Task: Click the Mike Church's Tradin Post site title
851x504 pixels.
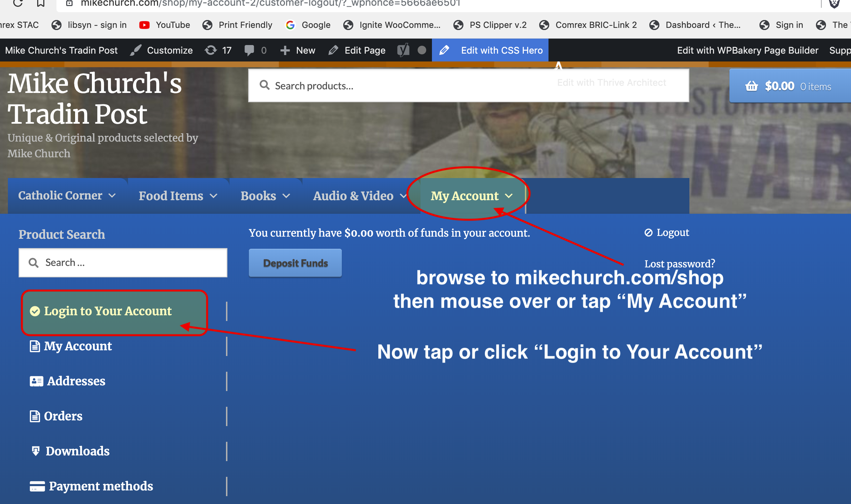Action: click(94, 98)
